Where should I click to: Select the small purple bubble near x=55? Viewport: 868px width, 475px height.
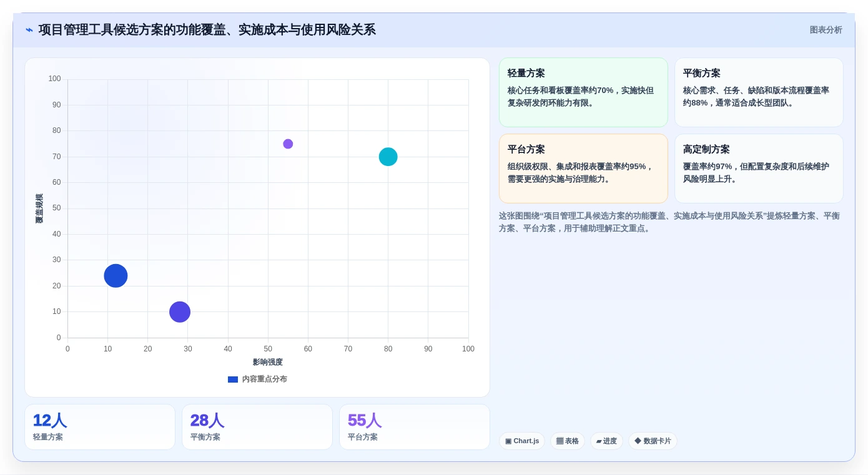288,144
